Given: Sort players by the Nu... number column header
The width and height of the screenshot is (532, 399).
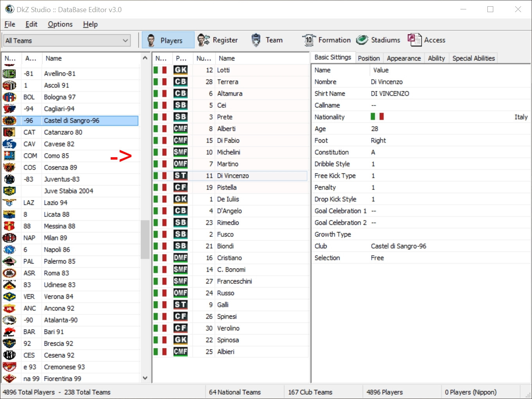Looking at the screenshot, I should click(x=204, y=58).
